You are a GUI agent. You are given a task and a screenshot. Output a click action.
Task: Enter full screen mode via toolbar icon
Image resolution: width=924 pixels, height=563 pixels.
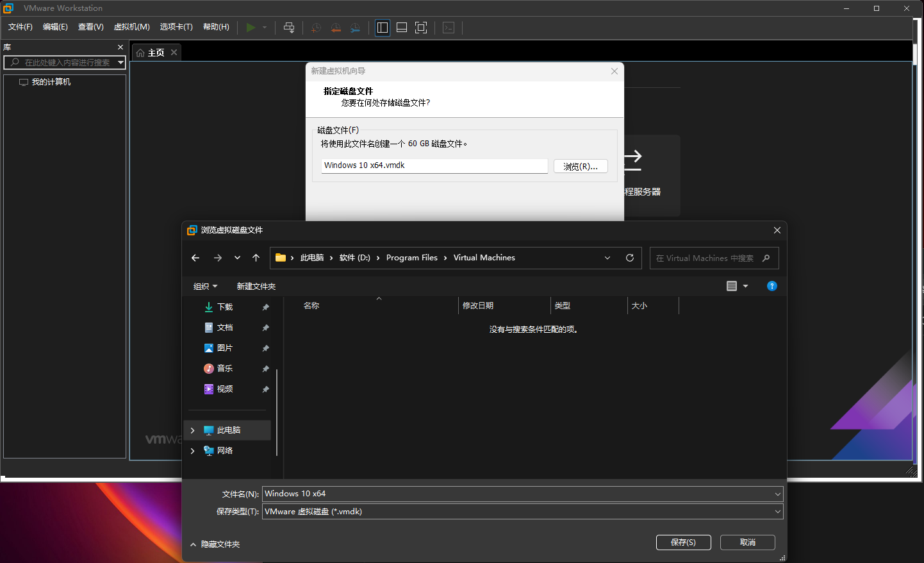pos(421,28)
